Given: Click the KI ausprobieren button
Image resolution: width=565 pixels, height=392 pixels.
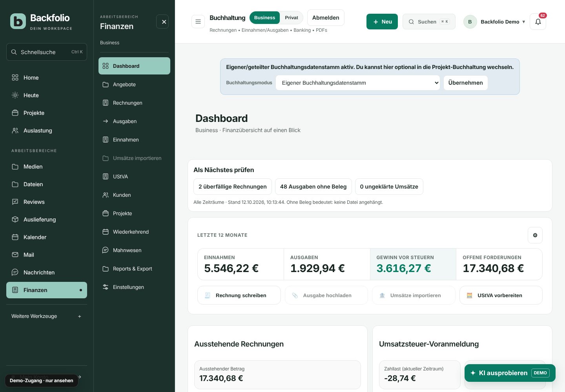Looking at the screenshot, I should coord(510,373).
